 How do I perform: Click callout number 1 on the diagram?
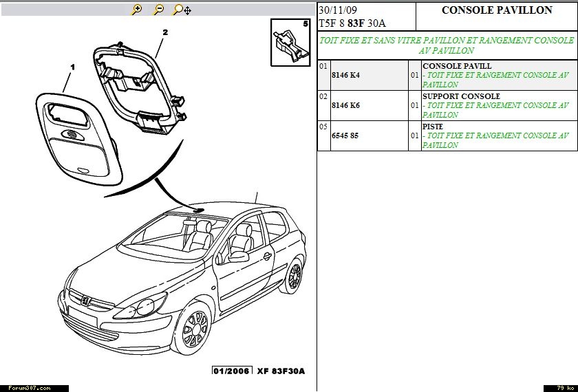click(x=72, y=67)
